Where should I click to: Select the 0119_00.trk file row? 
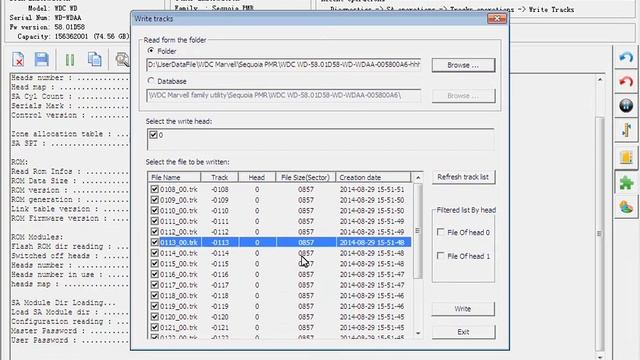click(280, 306)
